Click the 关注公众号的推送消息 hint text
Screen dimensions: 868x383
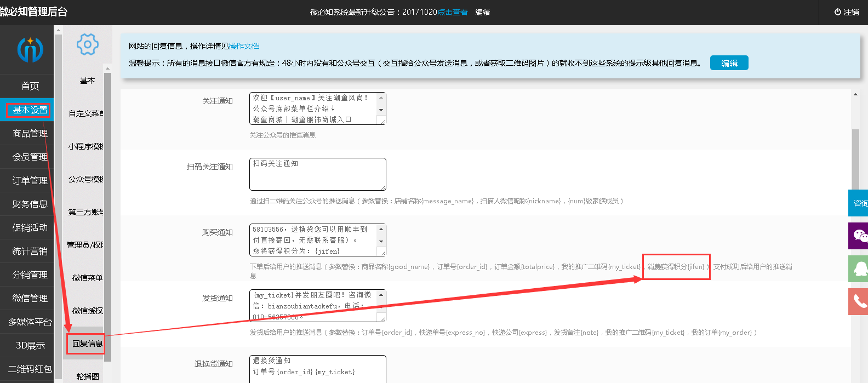[x=283, y=135]
